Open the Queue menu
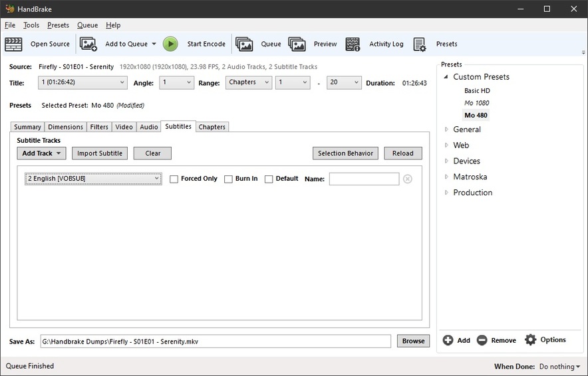Screen dimensions: 588x376 tap(87, 25)
